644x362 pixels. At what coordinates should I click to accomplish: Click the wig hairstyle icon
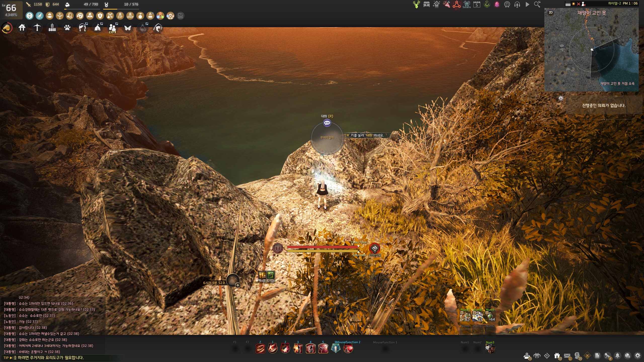point(83,27)
